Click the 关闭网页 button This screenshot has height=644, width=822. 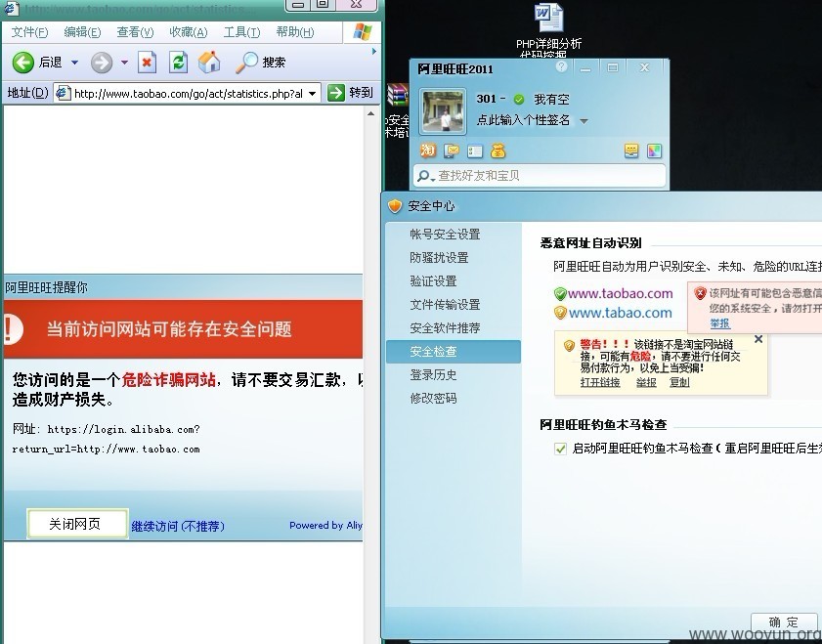[77, 524]
